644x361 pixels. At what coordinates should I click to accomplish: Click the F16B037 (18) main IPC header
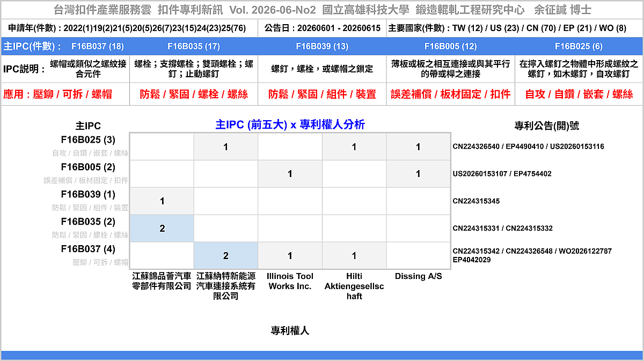(x=97, y=47)
